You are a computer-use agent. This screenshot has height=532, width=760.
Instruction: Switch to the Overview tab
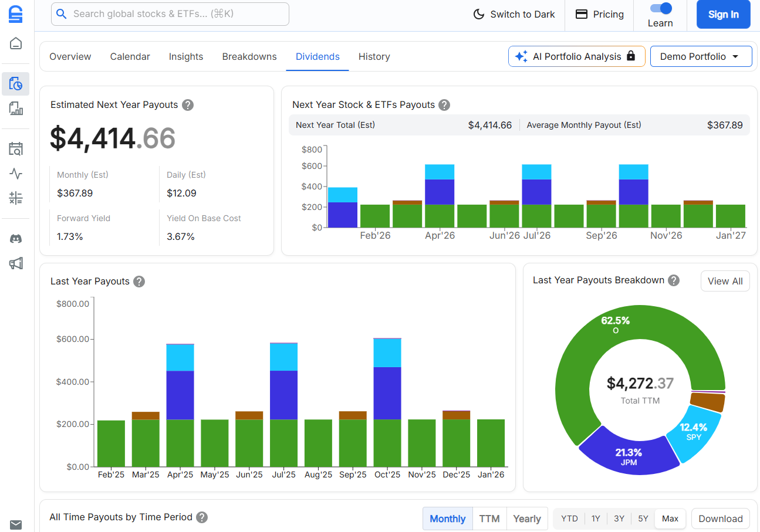click(70, 56)
